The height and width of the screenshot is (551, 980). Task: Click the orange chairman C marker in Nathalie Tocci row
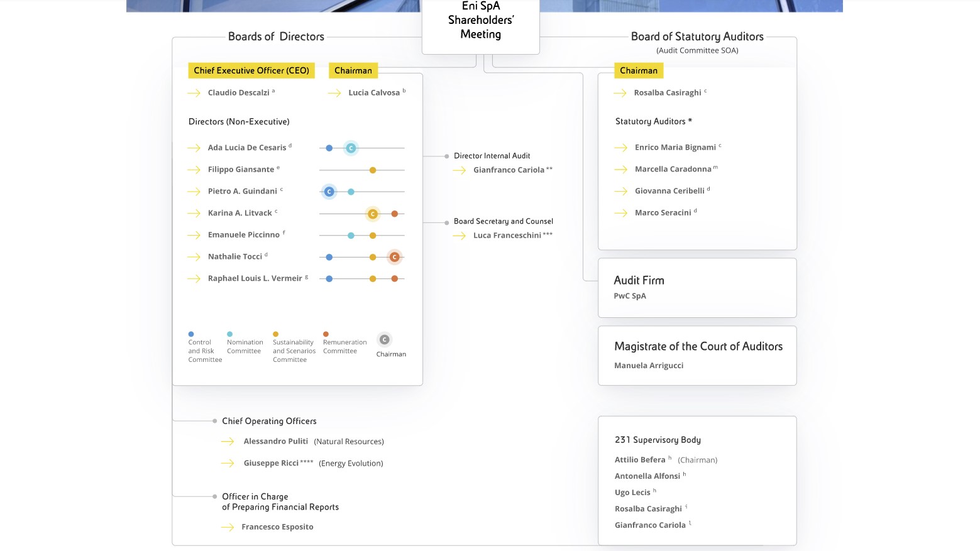[x=395, y=257]
